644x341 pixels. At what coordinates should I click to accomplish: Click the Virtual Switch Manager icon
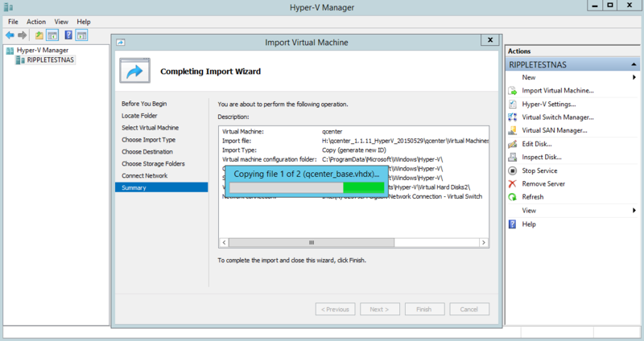click(513, 117)
